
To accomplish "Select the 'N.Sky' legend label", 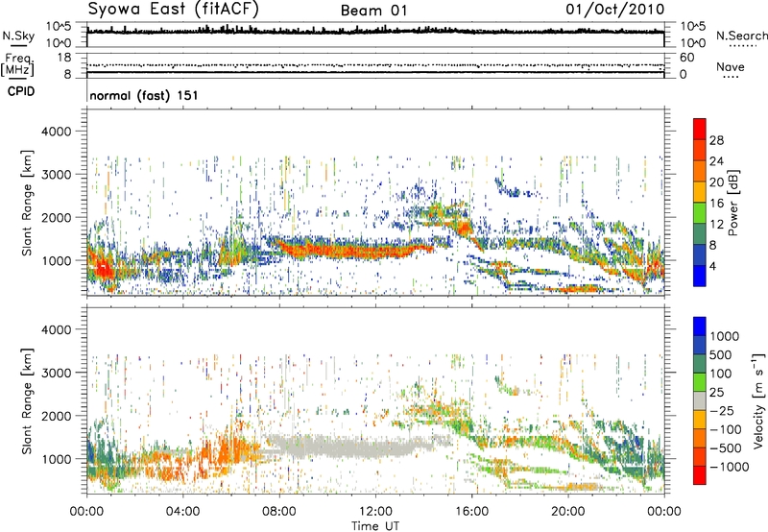I will click(x=18, y=36).
